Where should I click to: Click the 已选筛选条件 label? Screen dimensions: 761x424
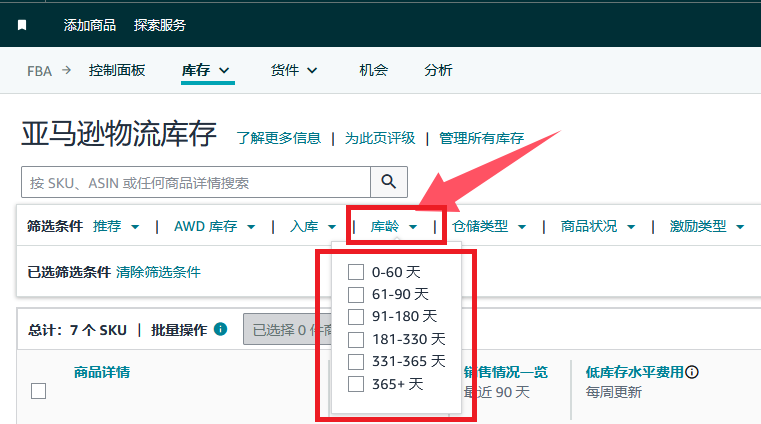69,272
